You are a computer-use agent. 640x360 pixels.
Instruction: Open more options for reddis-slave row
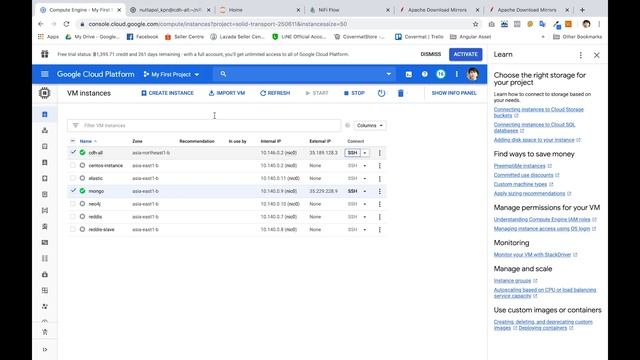point(380,229)
